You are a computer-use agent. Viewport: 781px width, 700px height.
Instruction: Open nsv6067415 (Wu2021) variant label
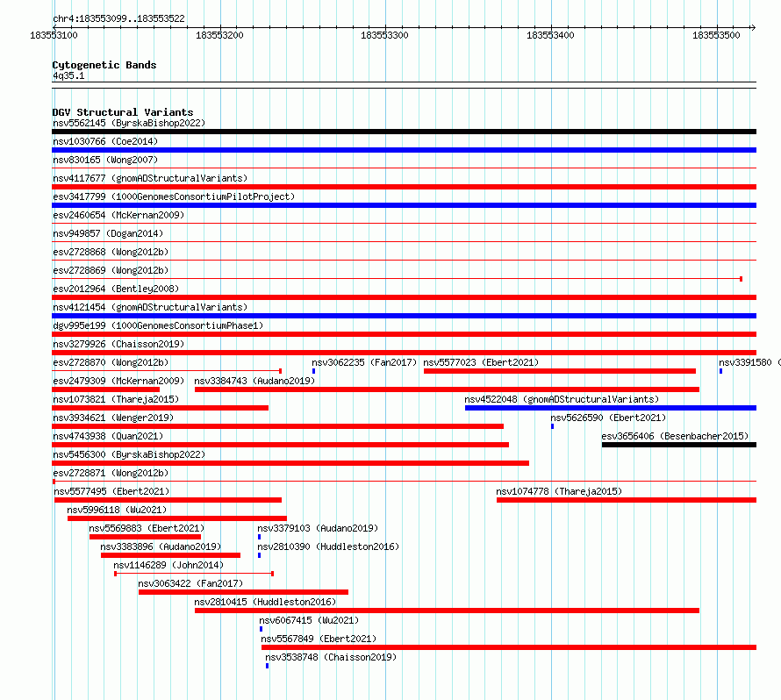(x=309, y=620)
